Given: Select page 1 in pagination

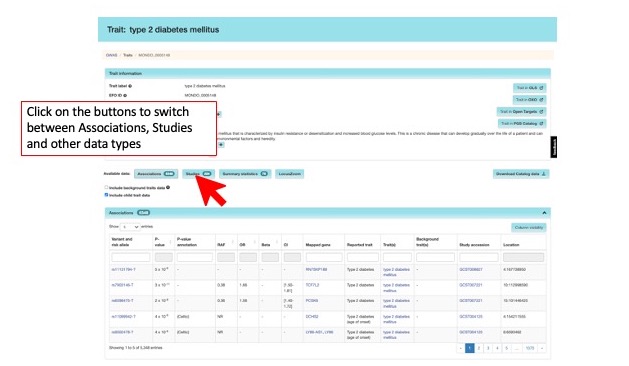Looking at the screenshot, I should tap(470, 348).
